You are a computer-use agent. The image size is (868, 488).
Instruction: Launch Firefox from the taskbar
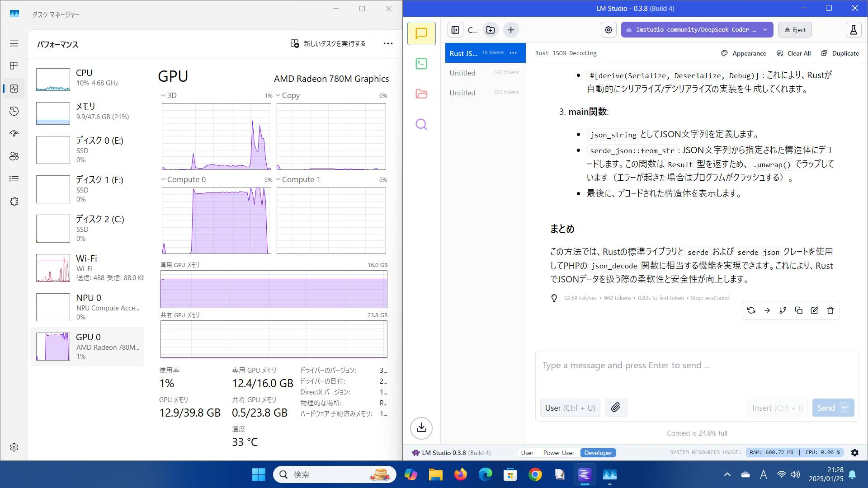tap(461, 474)
